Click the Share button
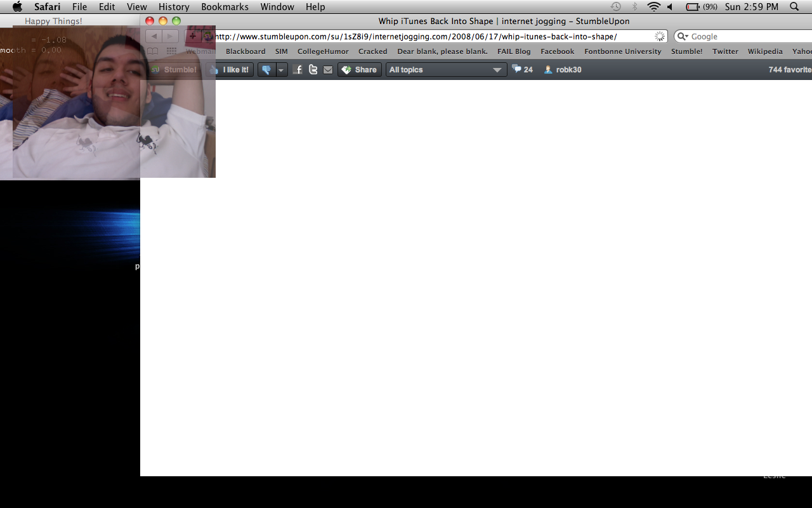 359,70
